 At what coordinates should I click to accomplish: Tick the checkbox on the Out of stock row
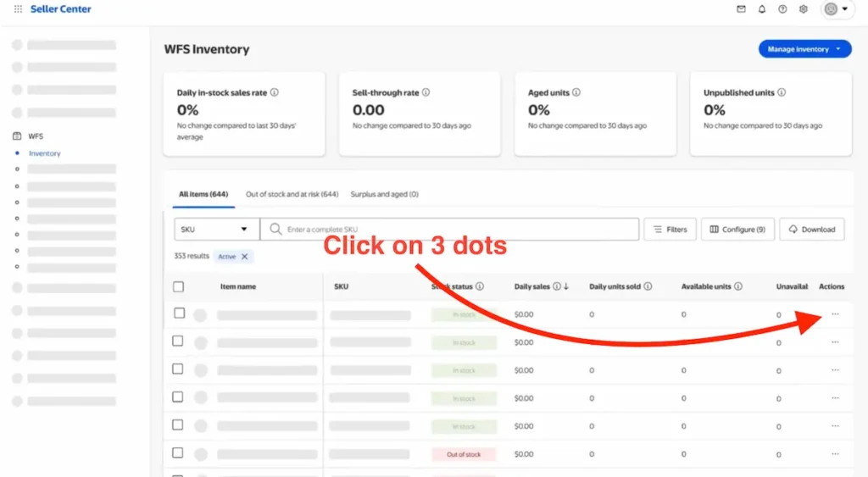click(178, 452)
